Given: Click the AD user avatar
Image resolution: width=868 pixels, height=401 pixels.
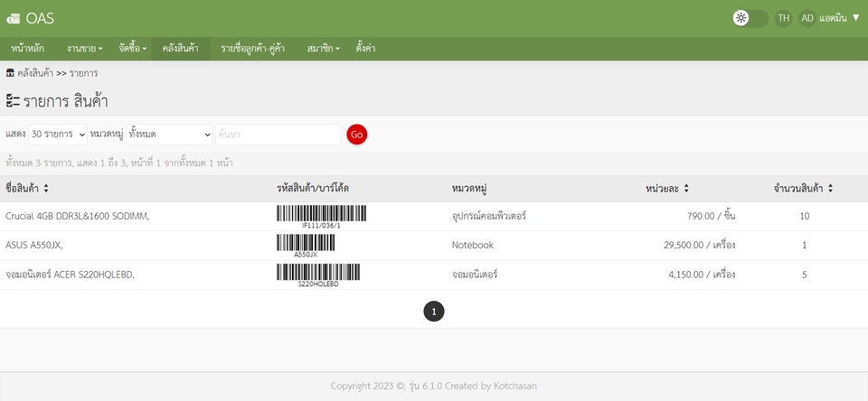Looking at the screenshot, I should [807, 18].
